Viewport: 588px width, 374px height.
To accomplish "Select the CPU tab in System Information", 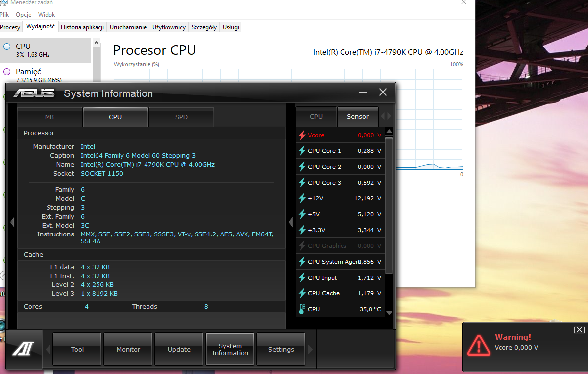I will pos(115,117).
